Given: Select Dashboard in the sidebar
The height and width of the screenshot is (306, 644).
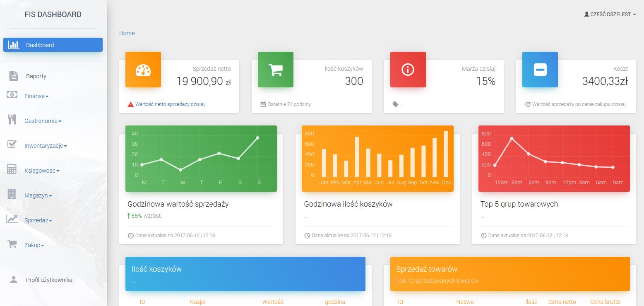Looking at the screenshot, I should tap(53, 45).
